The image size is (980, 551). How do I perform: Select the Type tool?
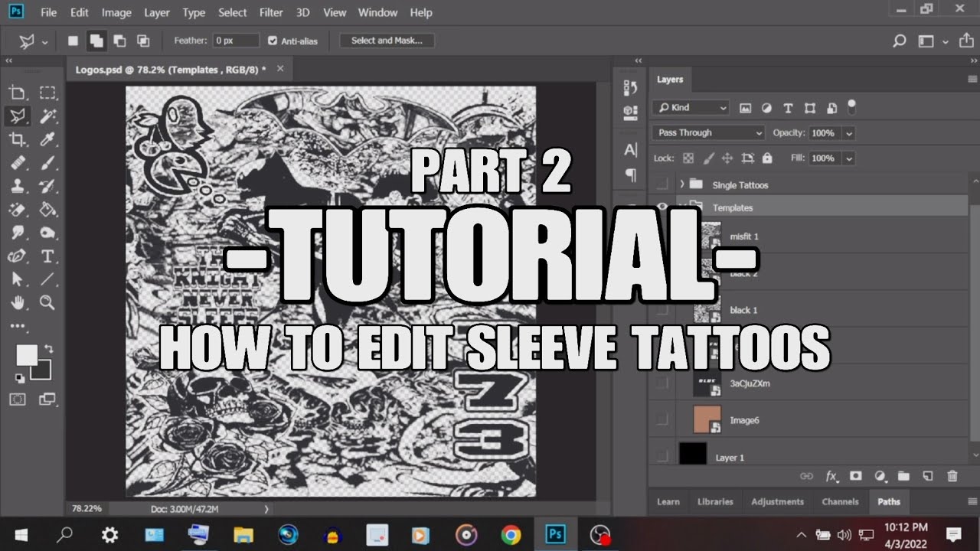[47, 256]
